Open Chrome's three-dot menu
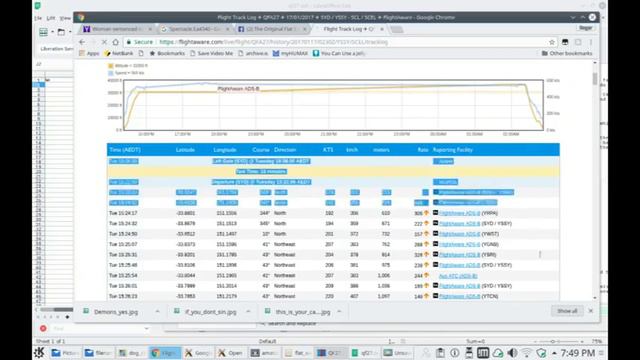 tap(591, 42)
